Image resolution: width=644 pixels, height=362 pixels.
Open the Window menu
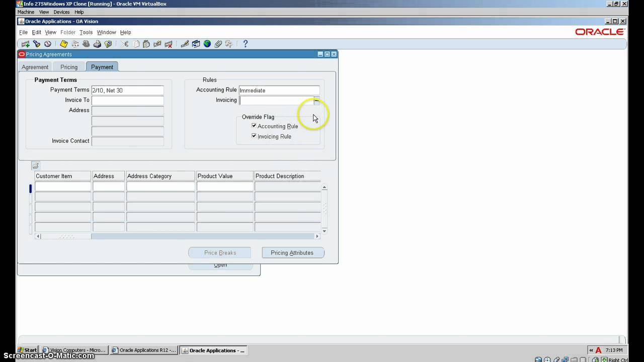click(x=106, y=32)
